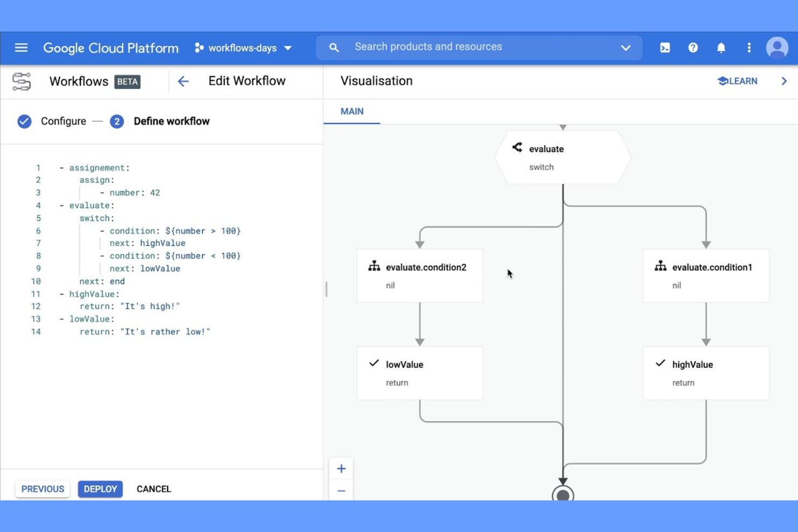The image size is (798, 532).
Task: Click the search magnifier icon
Action: click(334, 47)
